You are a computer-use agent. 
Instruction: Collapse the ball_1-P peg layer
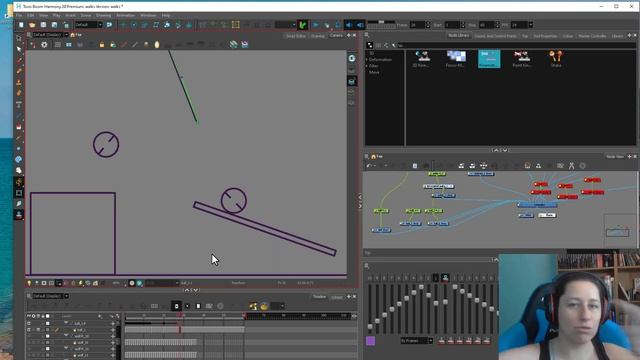[66, 323]
